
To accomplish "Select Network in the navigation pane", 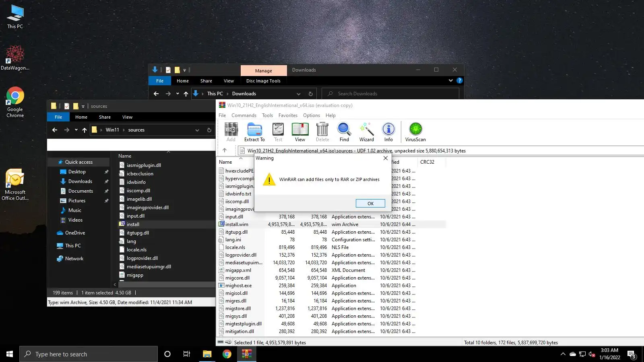I will (x=74, y=259).
